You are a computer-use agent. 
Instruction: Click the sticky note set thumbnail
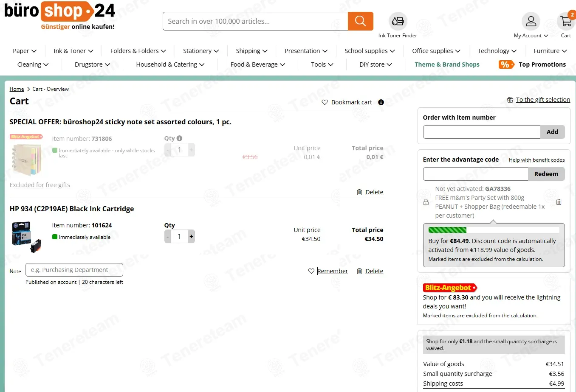26,160
